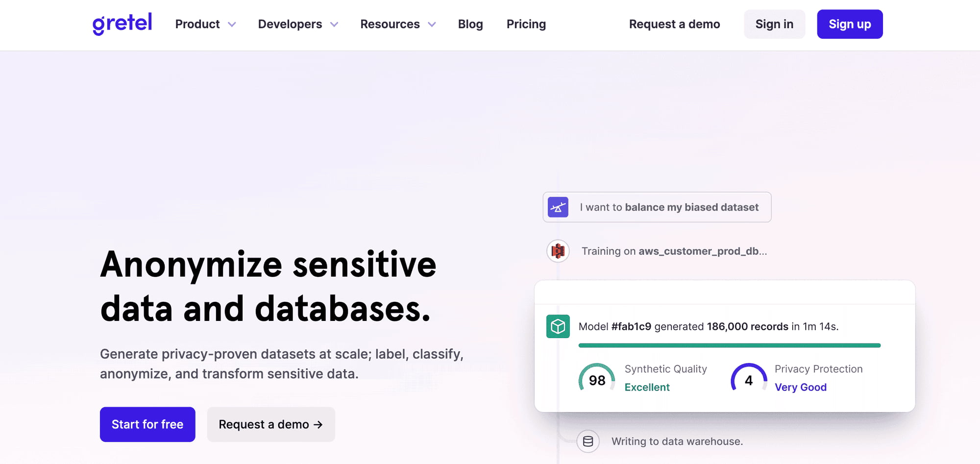
Task: Open the Blog page
Action: point(470,24)
